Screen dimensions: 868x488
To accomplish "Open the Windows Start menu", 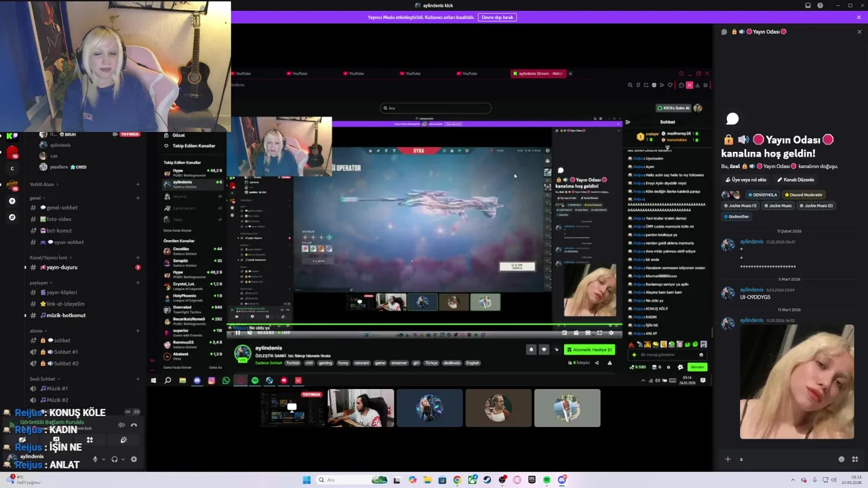I will point(307,480).
